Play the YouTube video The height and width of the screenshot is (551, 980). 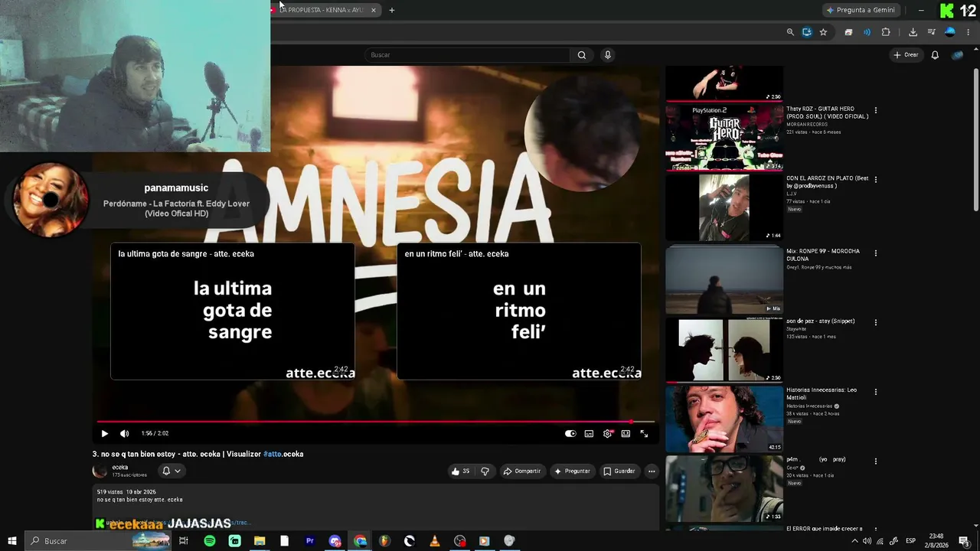click(x=105, y=434)
